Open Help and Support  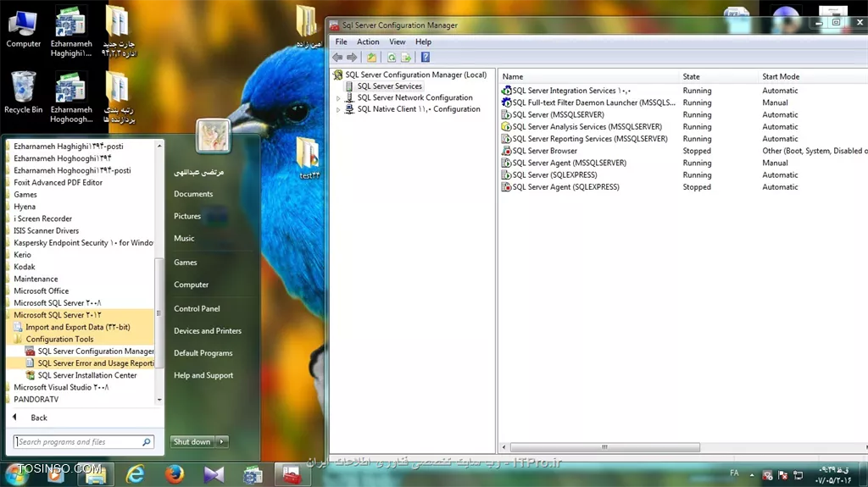point(203,375)
